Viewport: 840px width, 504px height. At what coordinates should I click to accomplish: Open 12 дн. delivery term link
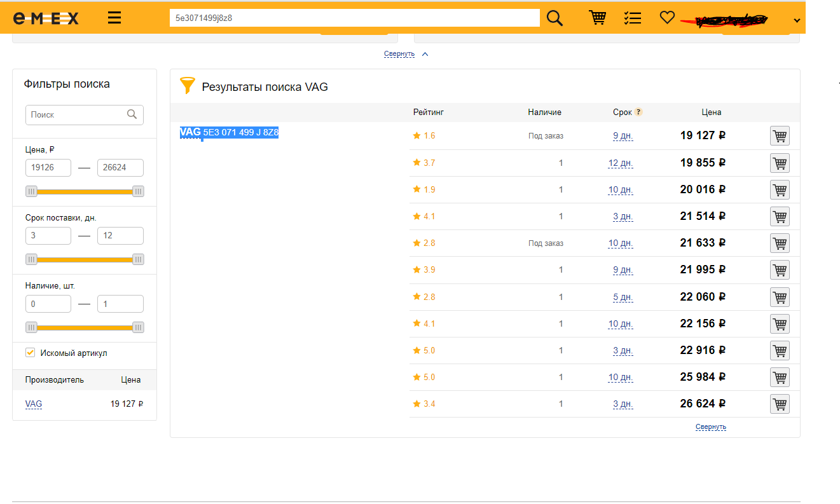coord(621,163)
